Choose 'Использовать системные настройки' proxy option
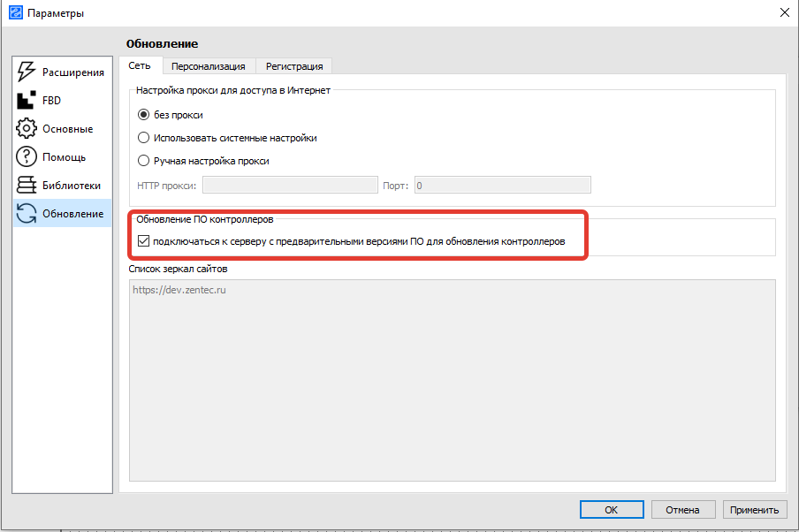This screenshot has width=799, height=532. point(144,138)
